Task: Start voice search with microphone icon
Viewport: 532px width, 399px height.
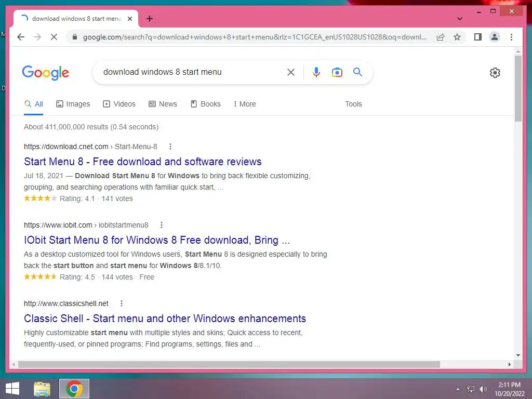Action: (316, 72)
